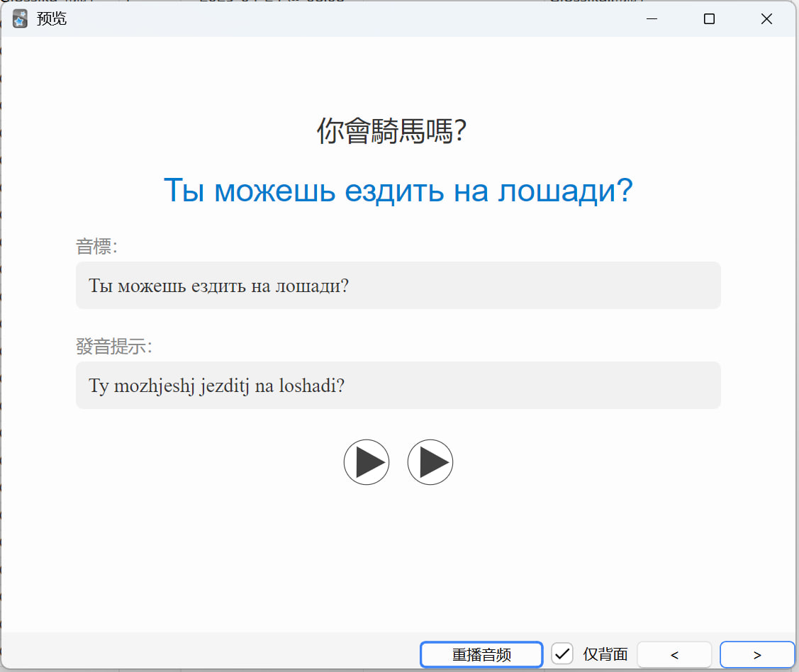
Task: Click the 预览 window title text
Action: pyautogui.click(x=52, y=19)
